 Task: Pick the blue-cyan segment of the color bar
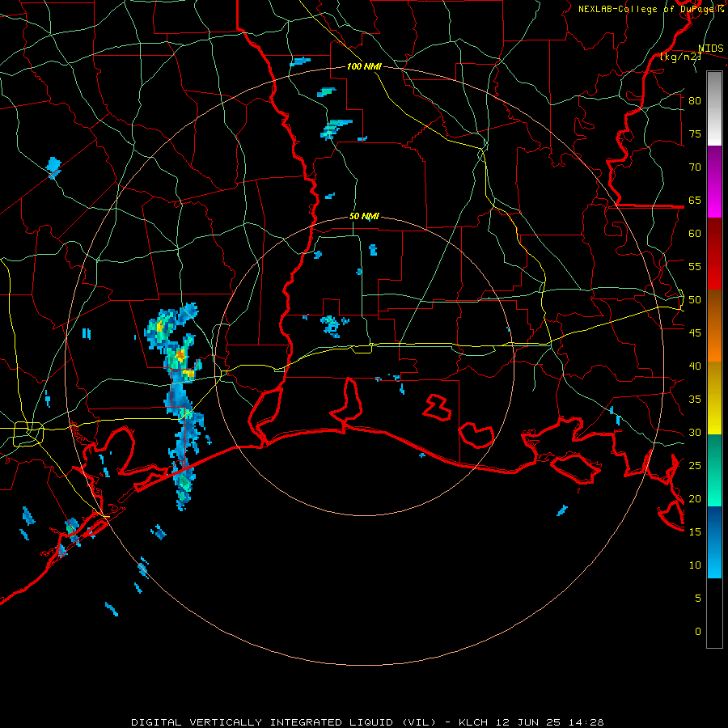coord(714,542)
